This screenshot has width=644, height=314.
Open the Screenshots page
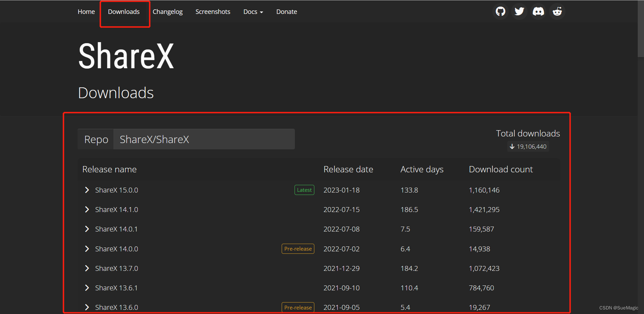click(x=213, y=12)
